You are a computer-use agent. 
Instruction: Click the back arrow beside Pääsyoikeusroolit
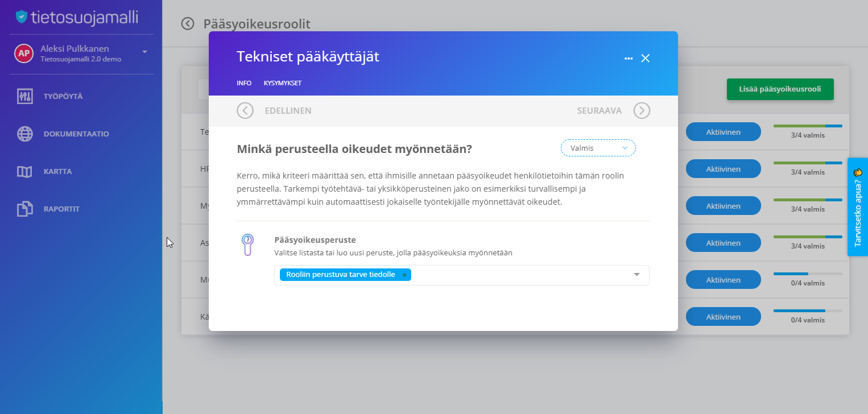click(x=188, y=23)
